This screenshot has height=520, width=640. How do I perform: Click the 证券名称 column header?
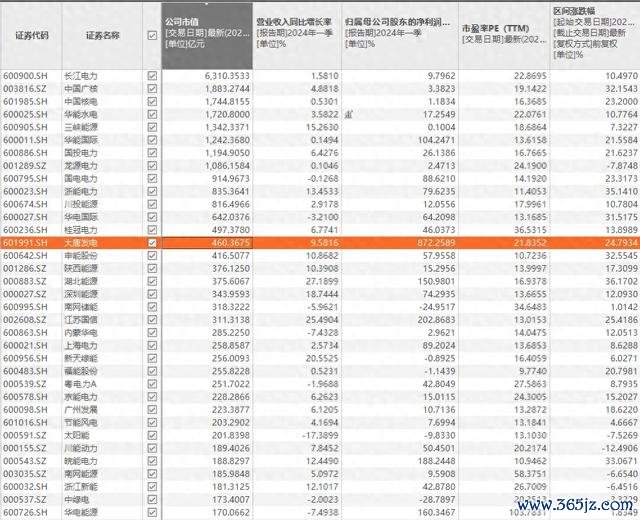102,36
